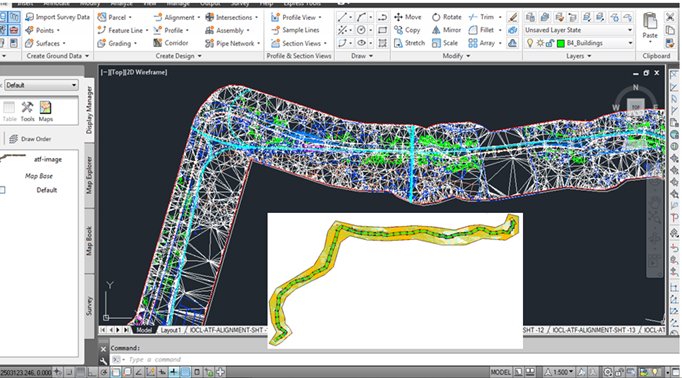Click the Paste clipboard icon
Image resolution: width=682 pixels, height=378 pixels.
click(x=650, y=26)
